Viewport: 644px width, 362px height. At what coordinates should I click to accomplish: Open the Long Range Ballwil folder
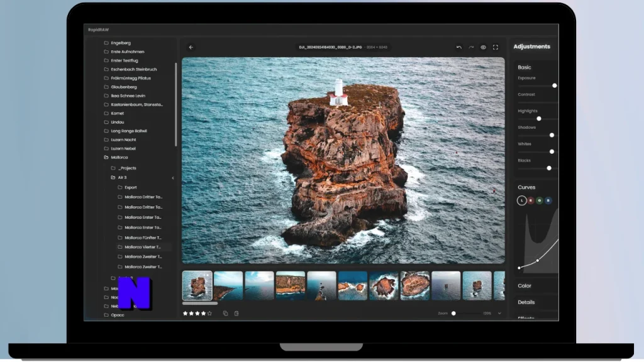128,131
